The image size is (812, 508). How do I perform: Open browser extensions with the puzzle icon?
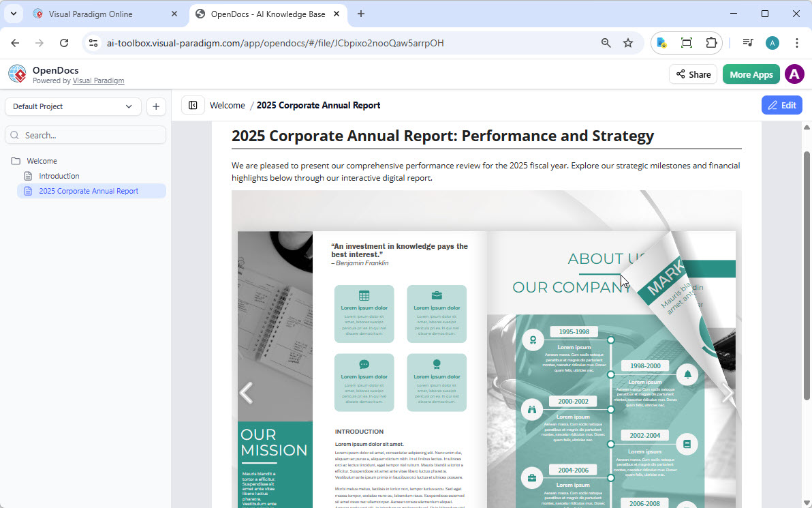(x=711, y=42)
